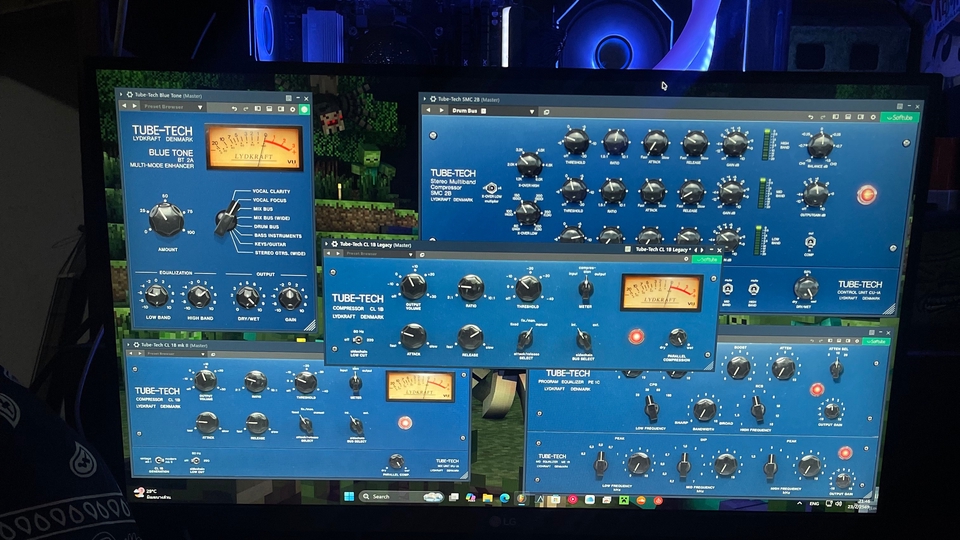Open Blue Tone Preset Browser dropdown
960x540 pixels.
pyautogui.click(x=200, y=107)
